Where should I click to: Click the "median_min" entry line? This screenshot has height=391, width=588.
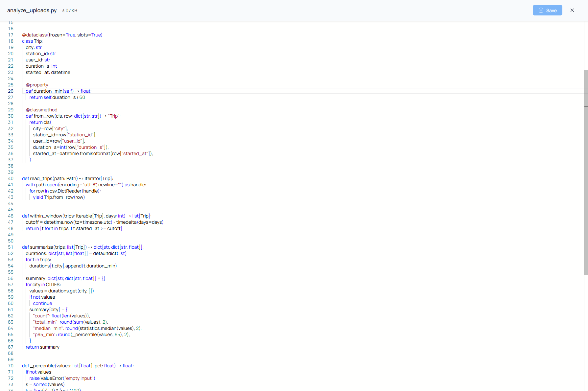coord(87,328)
